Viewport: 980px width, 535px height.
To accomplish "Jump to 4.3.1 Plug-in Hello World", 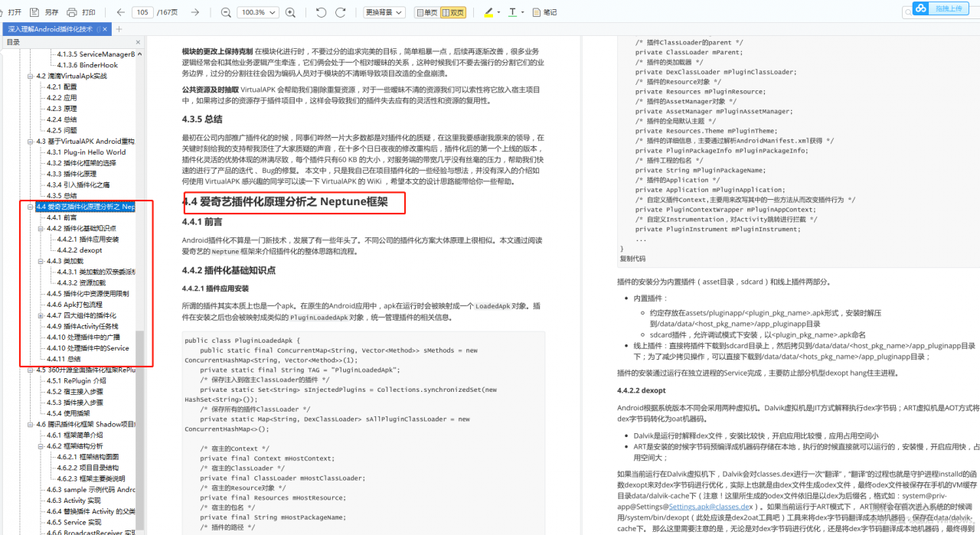I will [x=86, y=152].
